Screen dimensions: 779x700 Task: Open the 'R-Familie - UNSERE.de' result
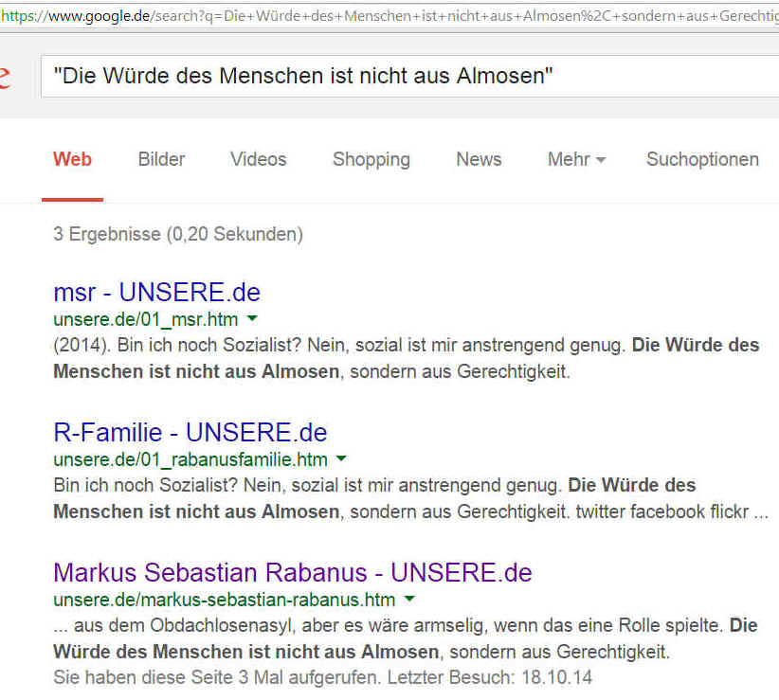(190, 433)
